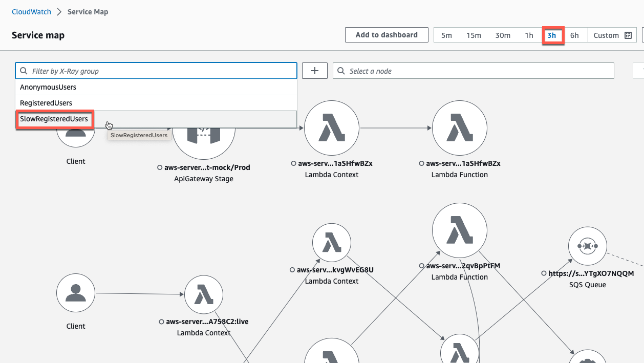Click the Add to dashboard button
The image size is (644, 363).
coord(387,35)
